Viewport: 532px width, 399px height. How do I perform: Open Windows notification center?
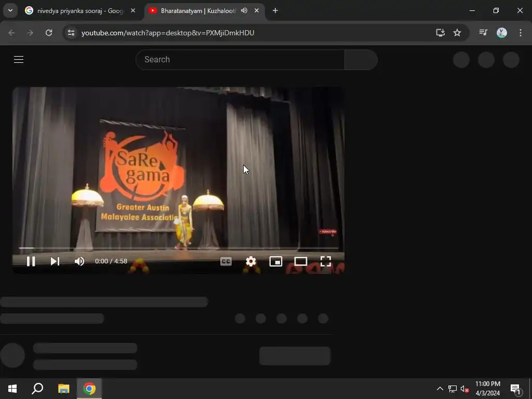tap(516, 389)
